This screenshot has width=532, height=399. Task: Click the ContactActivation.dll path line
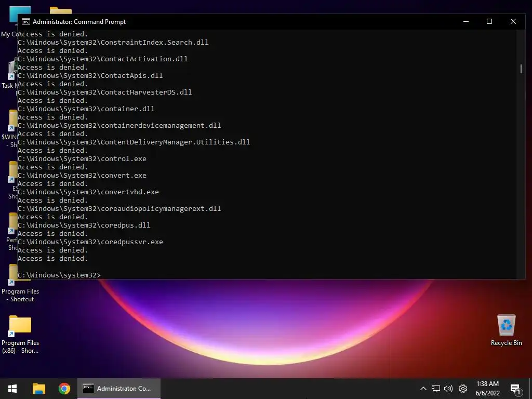102,59
